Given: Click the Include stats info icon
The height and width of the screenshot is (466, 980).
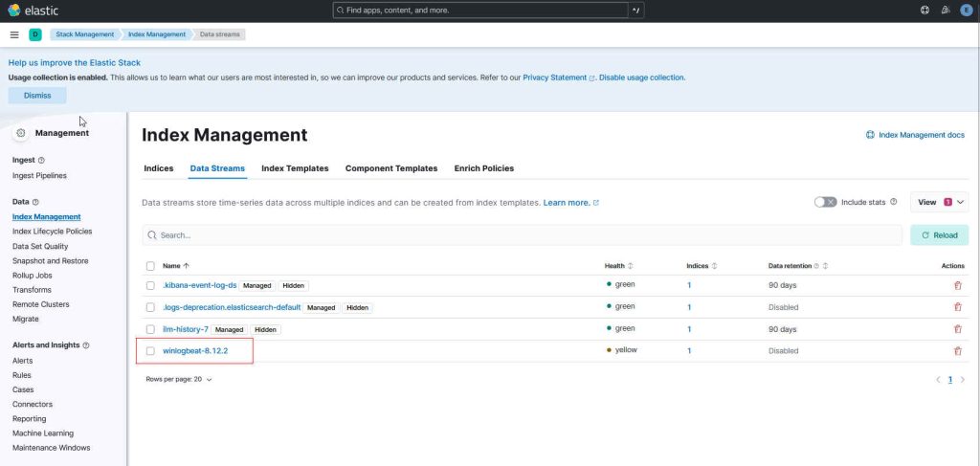Looking at the screenshot, I should [893, 202].
